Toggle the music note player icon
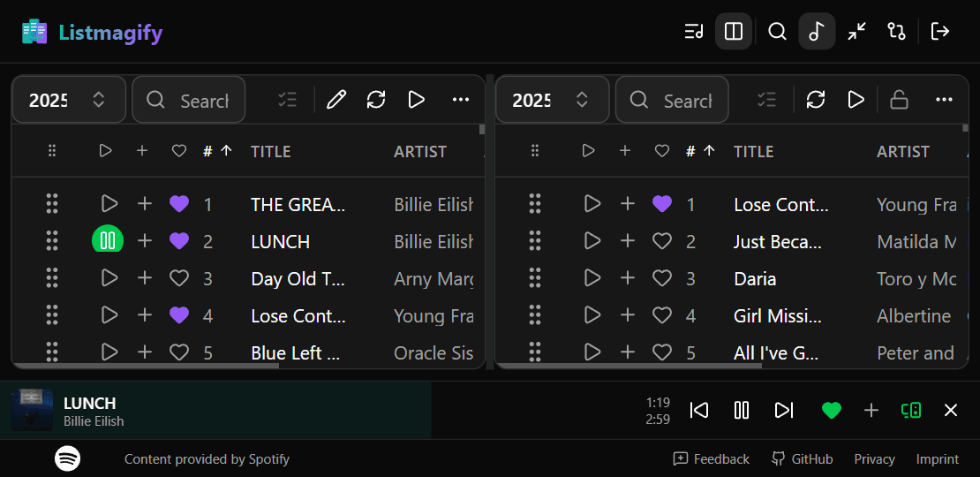The image size is (980, 477). [817, 32]
